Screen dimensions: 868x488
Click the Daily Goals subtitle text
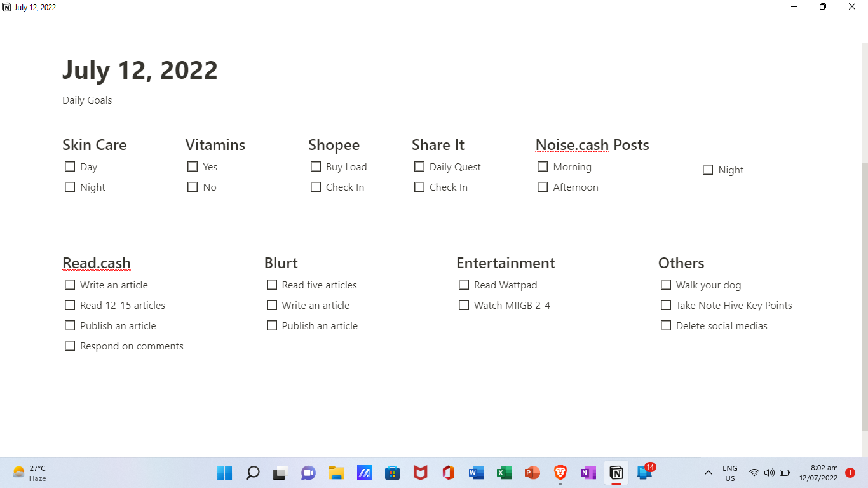(x=87, y=100)
